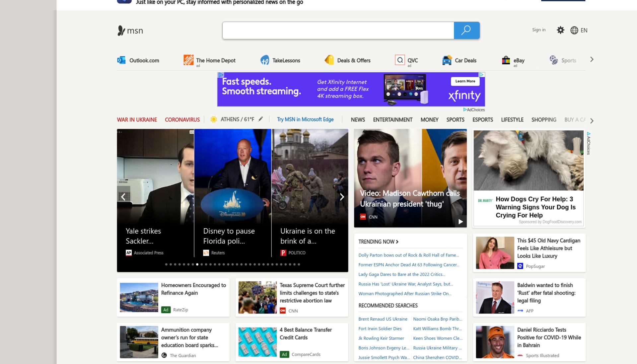Open Dolly Parton Rock & Roll trending link
637x364 pixels.
[409, 255]
